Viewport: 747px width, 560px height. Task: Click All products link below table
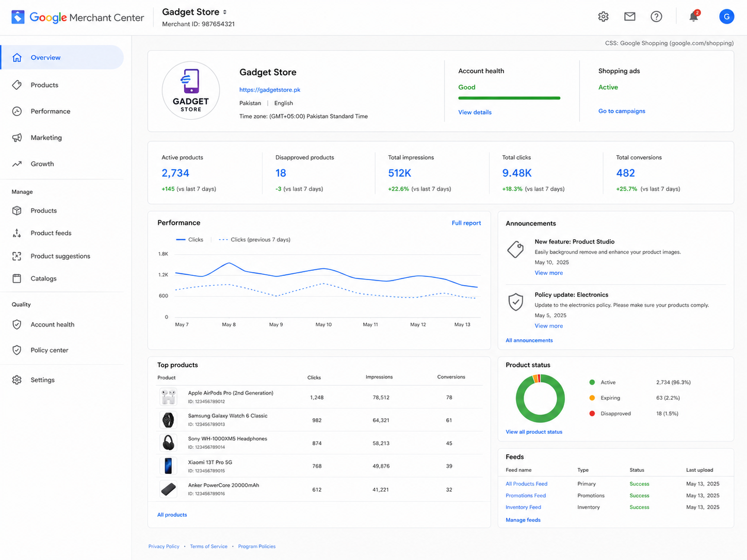[172, 515]
